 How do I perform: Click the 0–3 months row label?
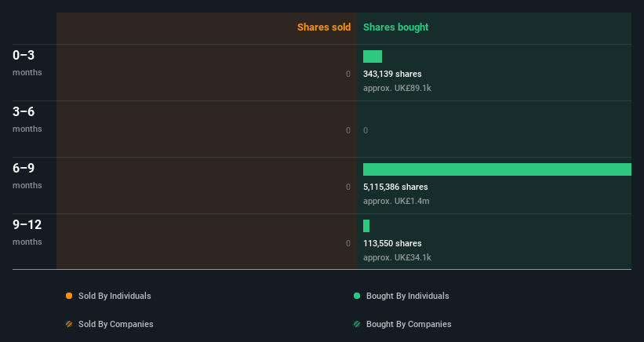[27, 63]
